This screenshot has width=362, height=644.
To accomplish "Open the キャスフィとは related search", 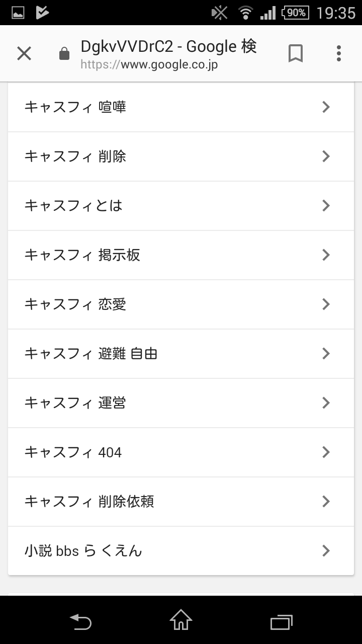I will tap(73, 206).
